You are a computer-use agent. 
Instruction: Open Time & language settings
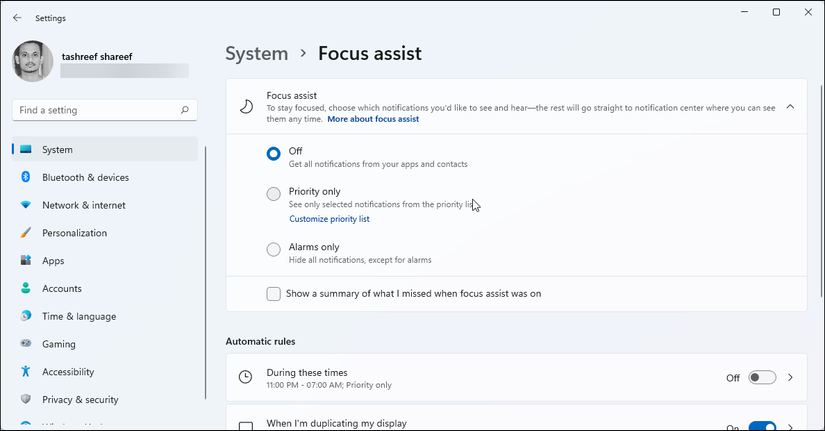tap(79, 316)
